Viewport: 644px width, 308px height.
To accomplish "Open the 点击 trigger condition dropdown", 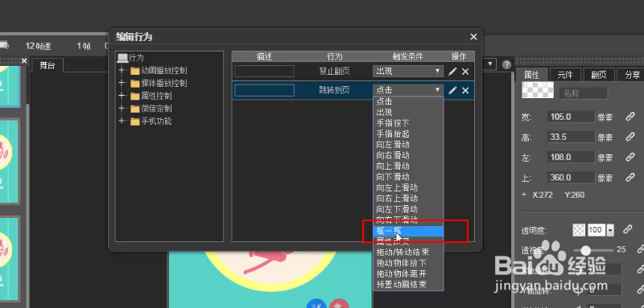I will pos(408,90).
